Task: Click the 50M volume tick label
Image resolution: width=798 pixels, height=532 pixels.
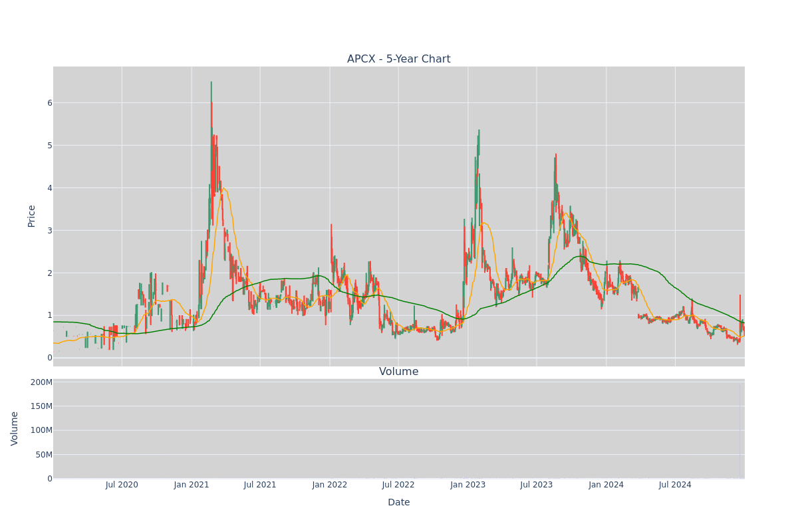Action: [x=44, y=455]
